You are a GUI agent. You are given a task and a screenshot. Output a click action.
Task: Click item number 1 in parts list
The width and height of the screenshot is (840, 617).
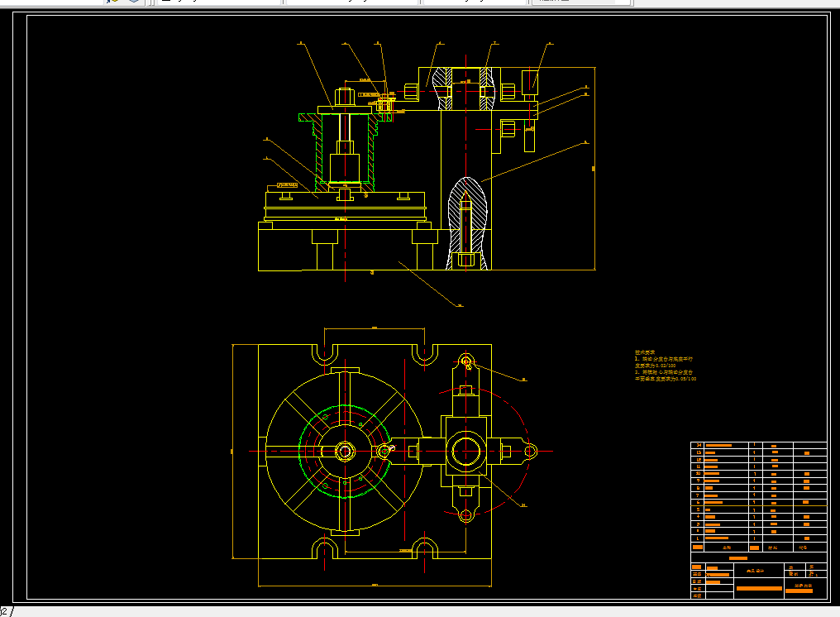[698, 538]
